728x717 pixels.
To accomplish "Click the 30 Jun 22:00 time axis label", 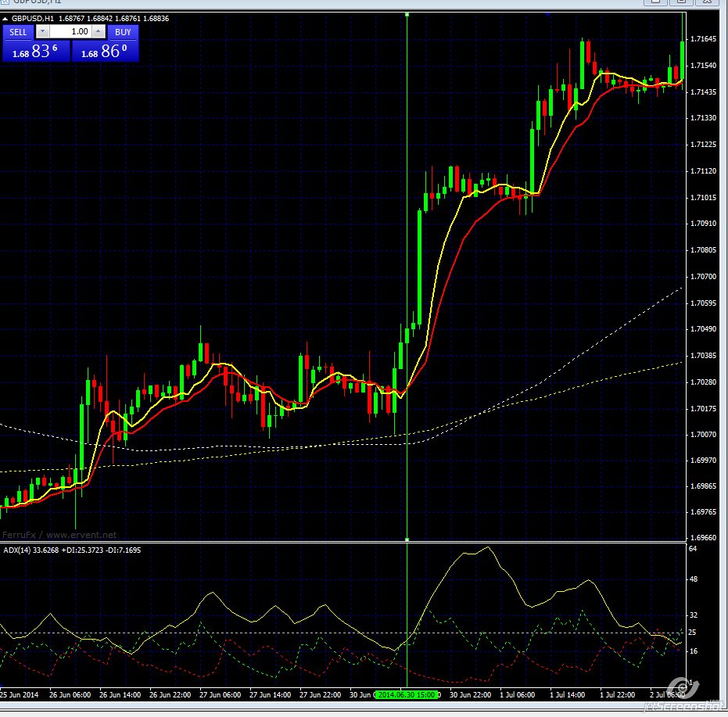I will tap(470, 695).
